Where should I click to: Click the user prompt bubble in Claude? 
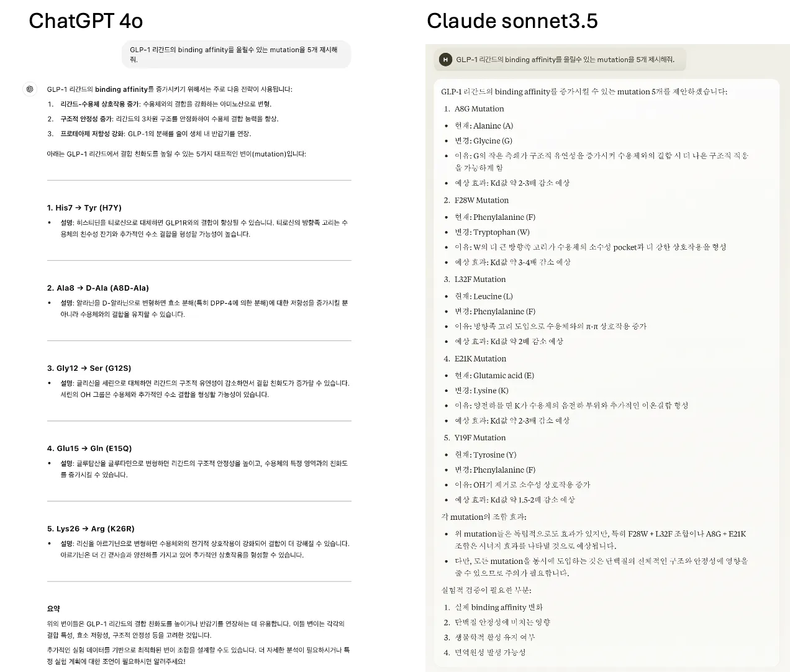click(x=560, y=60)
